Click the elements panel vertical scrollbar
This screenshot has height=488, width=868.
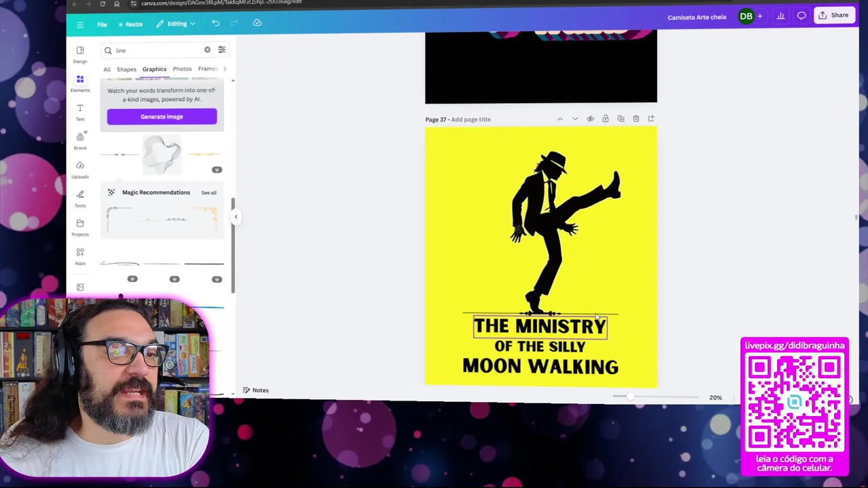tap(233, 245)
